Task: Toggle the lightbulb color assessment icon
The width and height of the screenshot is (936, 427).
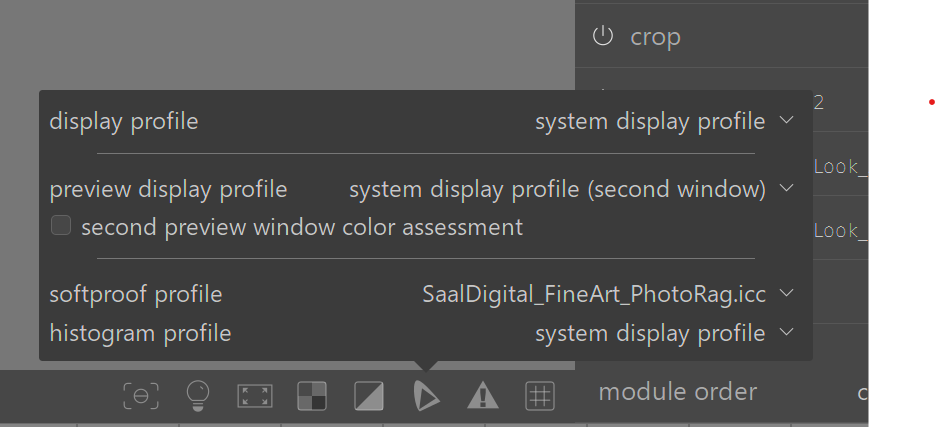Action: click(x=199, y=397)
